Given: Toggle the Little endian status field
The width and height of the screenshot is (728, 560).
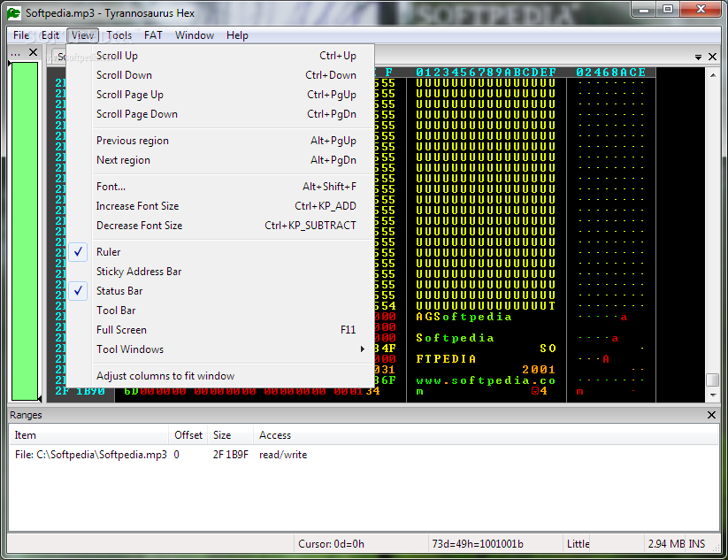Looking at the screenshot, I should (x=577, y=544).
